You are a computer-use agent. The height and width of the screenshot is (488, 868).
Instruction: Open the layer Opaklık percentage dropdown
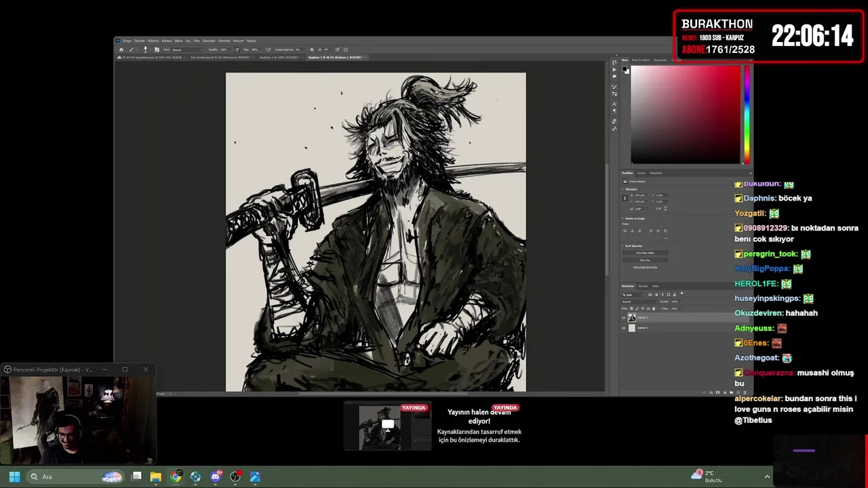[x=676, y=302]
